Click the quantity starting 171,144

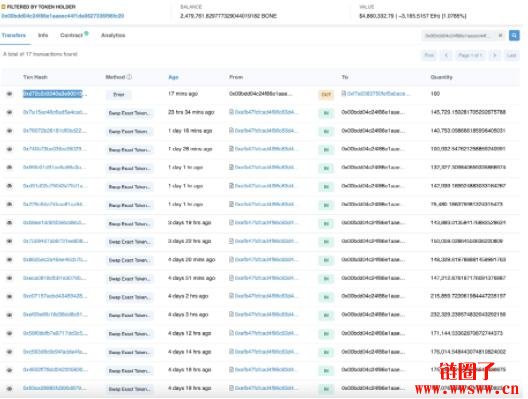pyautogui.click(x=467, y=333)
